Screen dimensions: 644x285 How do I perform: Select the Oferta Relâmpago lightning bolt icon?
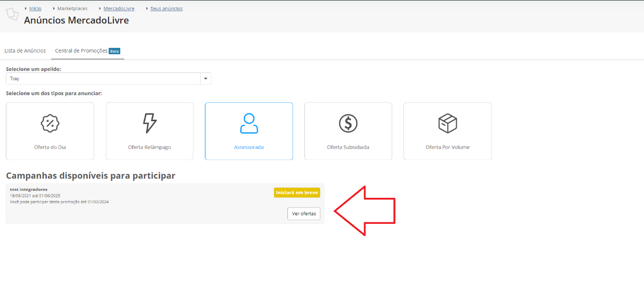[x=150, y=123]
